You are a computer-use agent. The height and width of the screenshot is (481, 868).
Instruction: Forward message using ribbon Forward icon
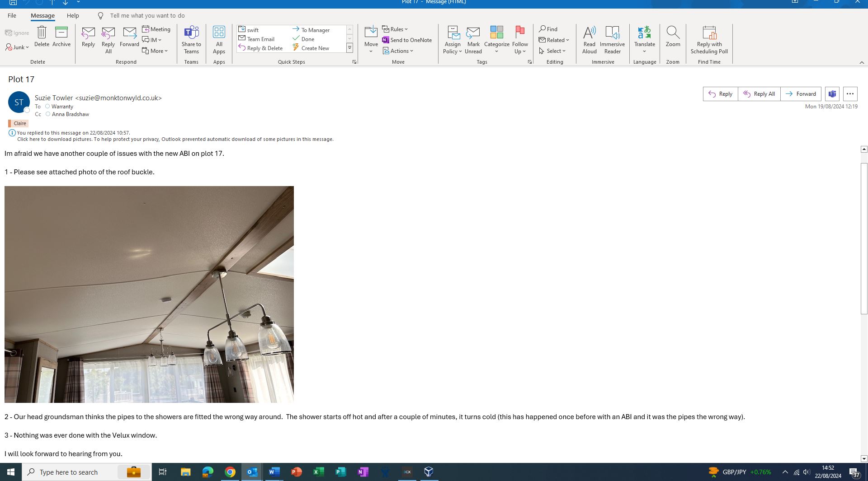tap(129, 37)
